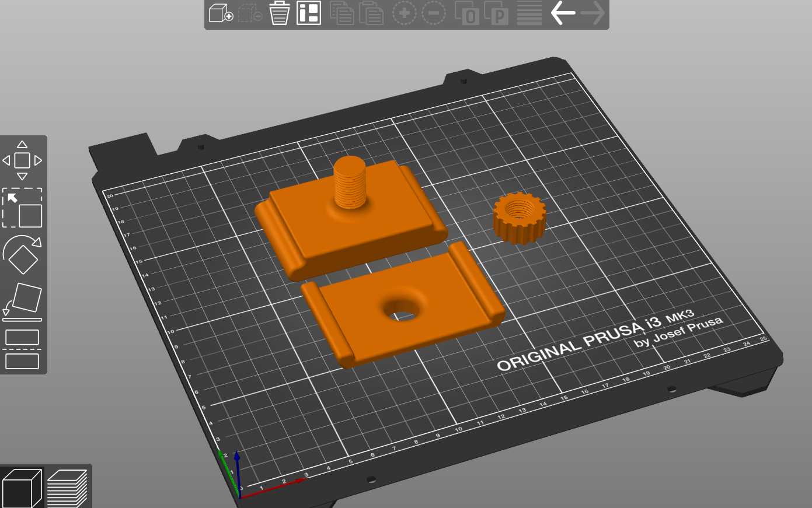Split the model to objects

coord(465,13)
